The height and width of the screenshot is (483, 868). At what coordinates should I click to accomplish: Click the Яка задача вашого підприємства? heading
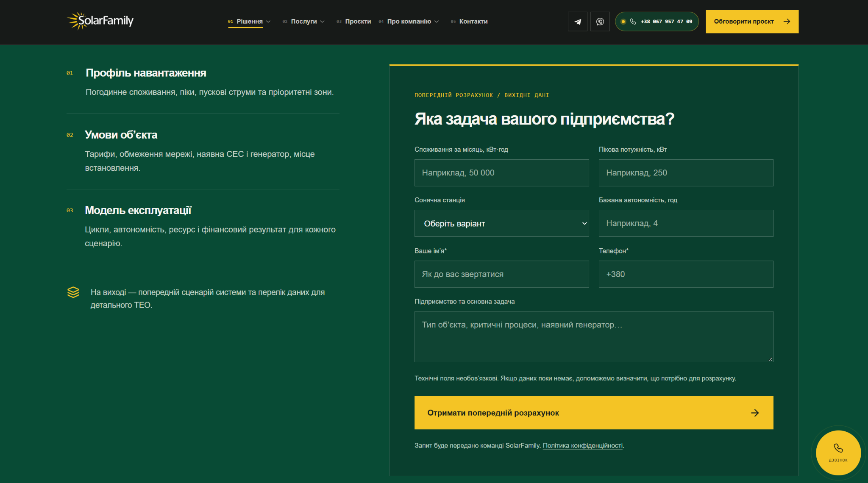(x=544, y=119)
